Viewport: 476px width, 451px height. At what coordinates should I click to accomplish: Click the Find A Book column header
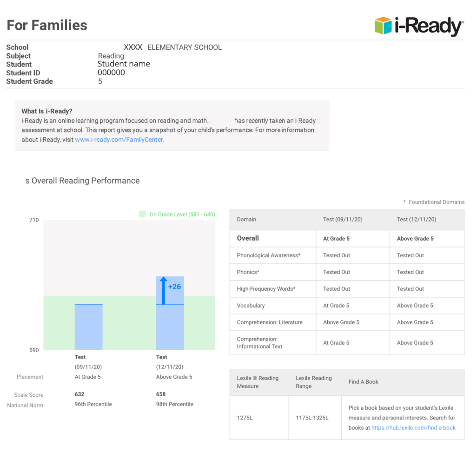[x=364, y=382]
